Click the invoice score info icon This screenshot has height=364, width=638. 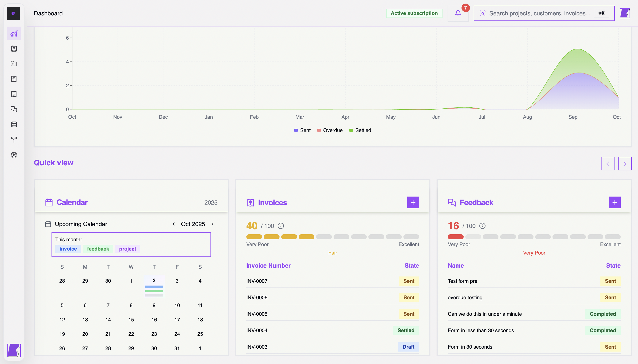[x=281, y=226]
